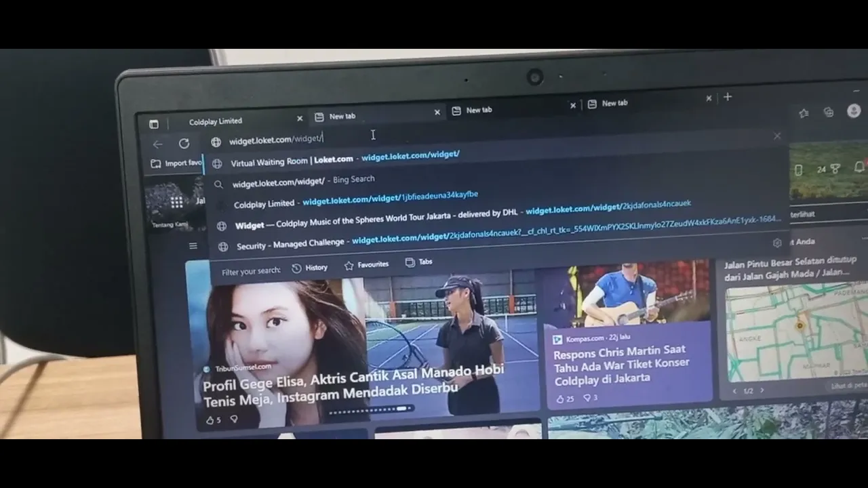Click the address bar text widget.loket.com/widget/
Viewport: 868px width, 488px height.
point(276,140)
